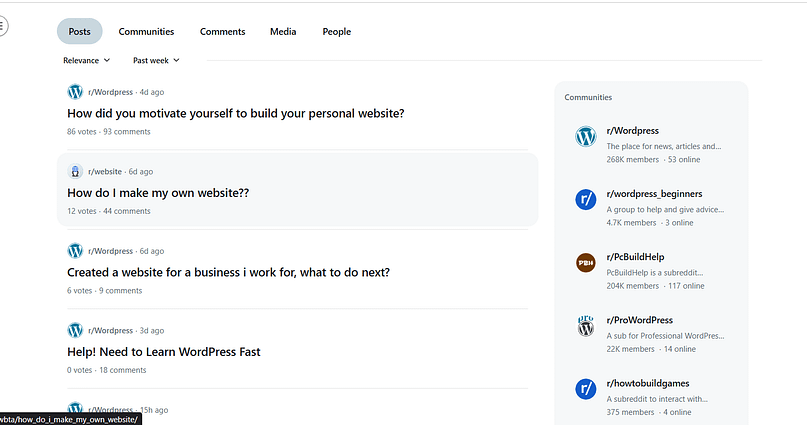Open r/howtobuildgames community name in sidebar
Viewport: 807px width, 425px height.
(x=648, y=383)
